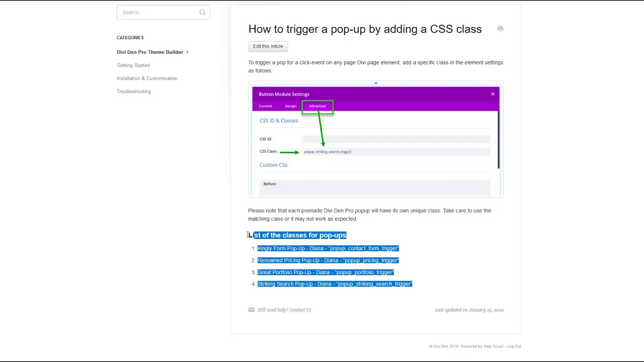The height and width of the screenshot is (362, 644).
Task: Click the article title heading
Action: point(365,29)
